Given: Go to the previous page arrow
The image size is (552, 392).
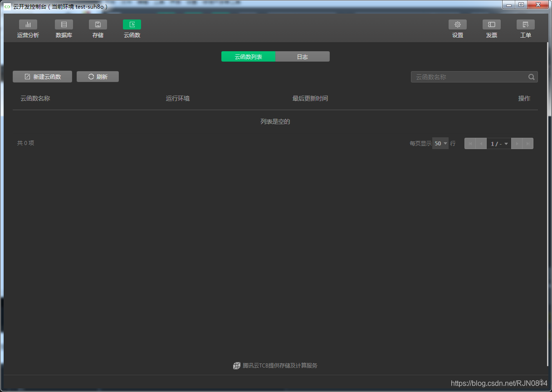Looking at the screenshot, I should pyautogui.click(x=481, y=144).
